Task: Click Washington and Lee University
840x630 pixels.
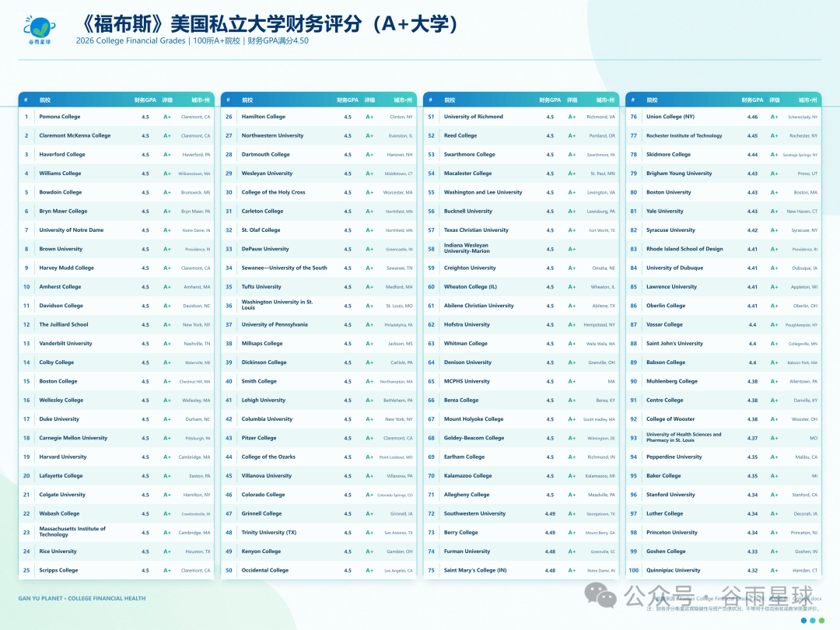Action: pos(483,192)
